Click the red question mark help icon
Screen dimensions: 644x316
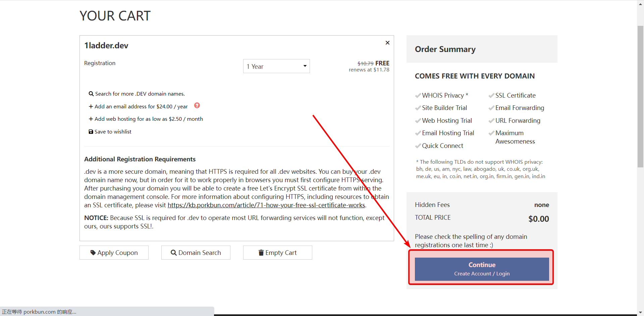tap(197, 105)
